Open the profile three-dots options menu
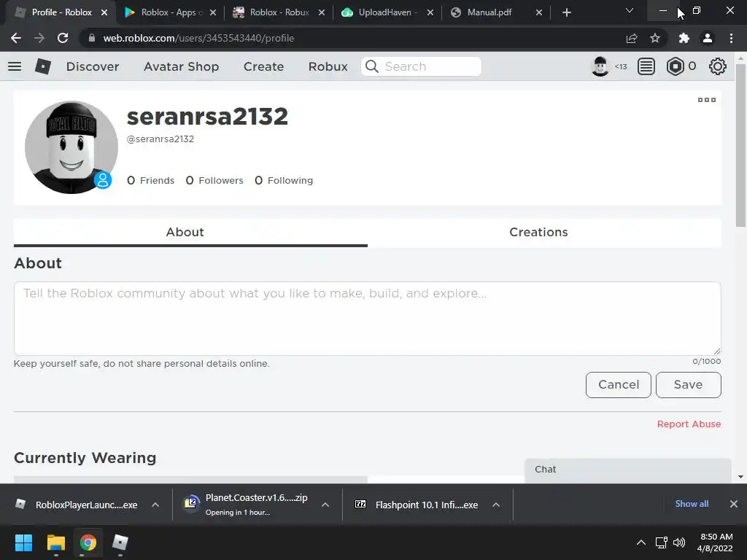 pyautogui.click(x=706, y=99)
